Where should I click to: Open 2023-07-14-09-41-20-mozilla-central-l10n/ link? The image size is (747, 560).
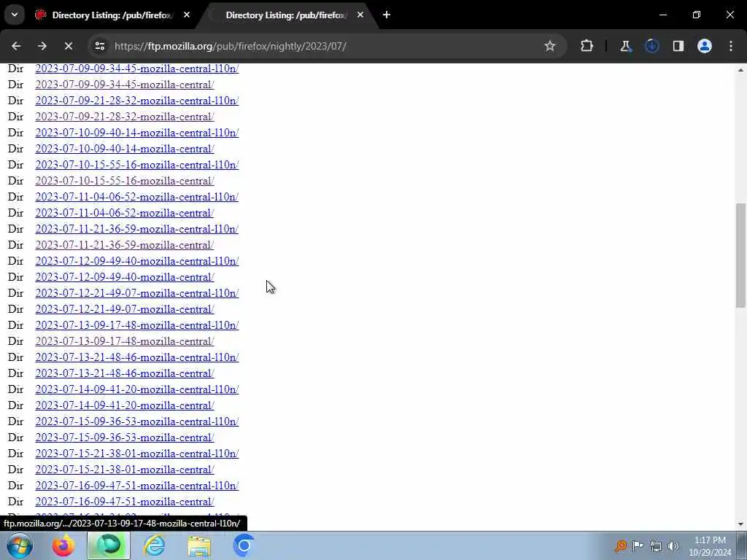[136, 389]
